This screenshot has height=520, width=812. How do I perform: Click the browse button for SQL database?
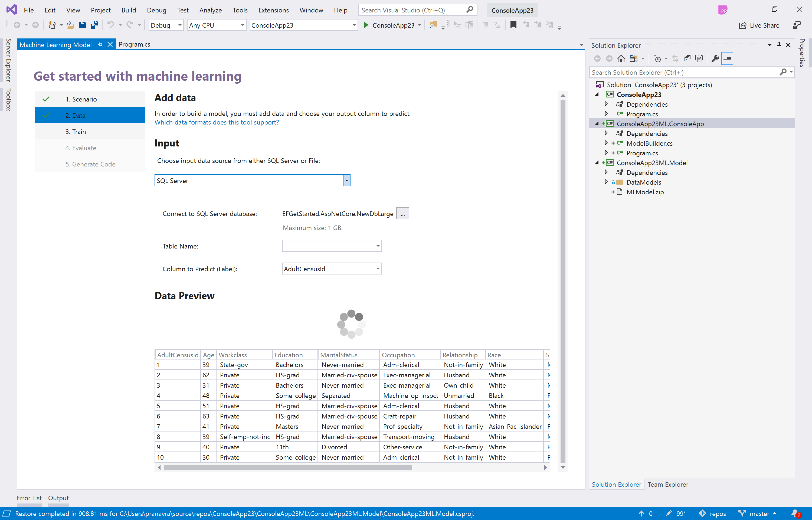402,214
